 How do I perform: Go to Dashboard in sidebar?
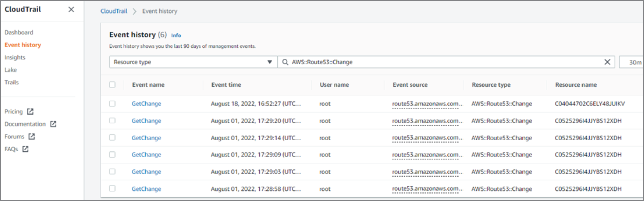click(19, 32)
